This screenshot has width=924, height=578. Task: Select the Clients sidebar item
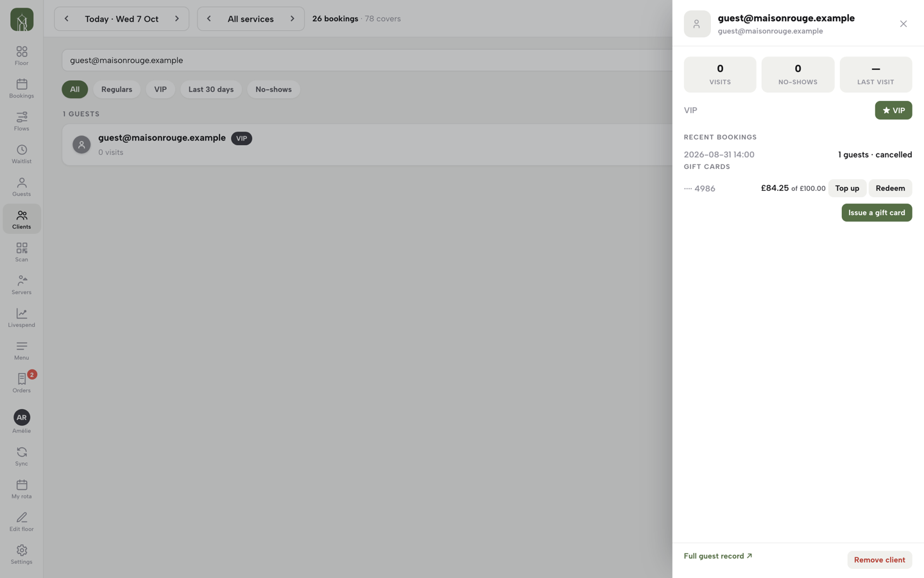point(22,219)
